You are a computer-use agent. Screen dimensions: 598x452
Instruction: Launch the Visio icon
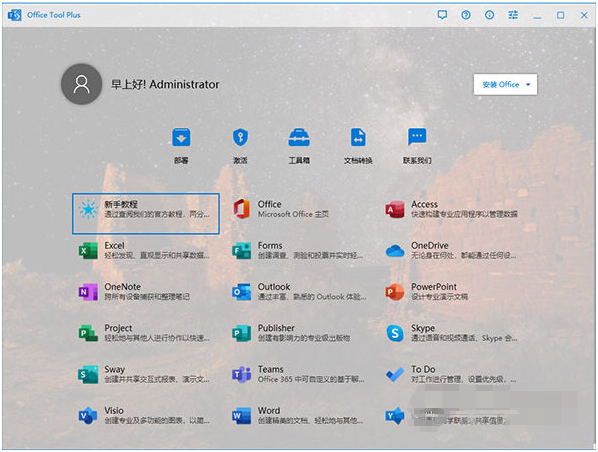[88, 415]
